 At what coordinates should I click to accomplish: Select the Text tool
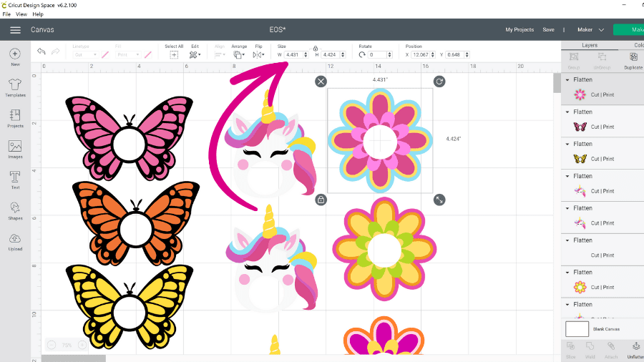click(15, 180)
